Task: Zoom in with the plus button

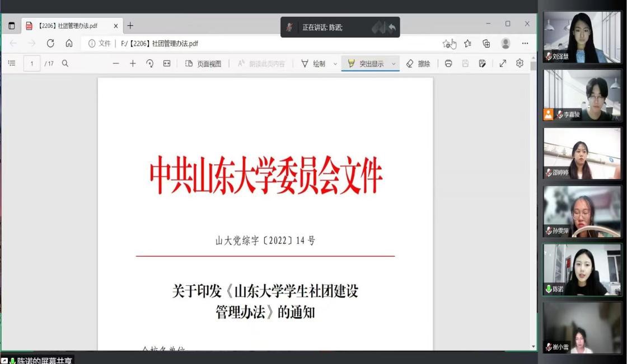Action: (133, 64)
